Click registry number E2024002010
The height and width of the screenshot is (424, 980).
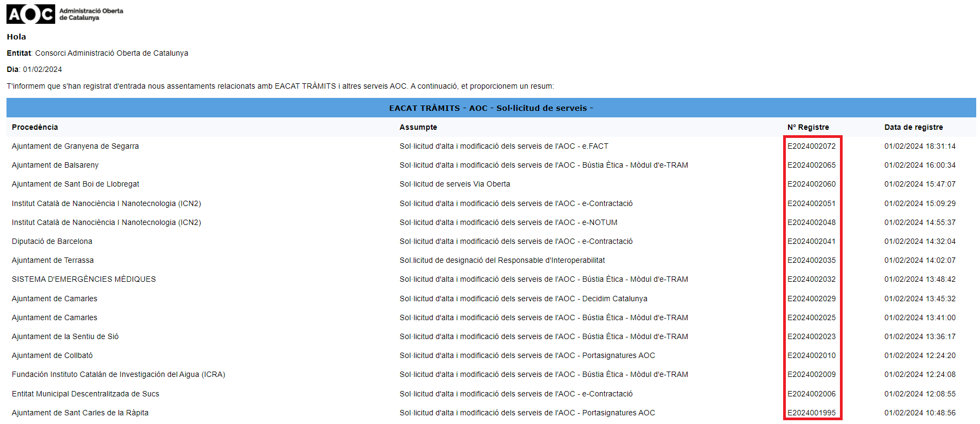click(x=811, y=355)
